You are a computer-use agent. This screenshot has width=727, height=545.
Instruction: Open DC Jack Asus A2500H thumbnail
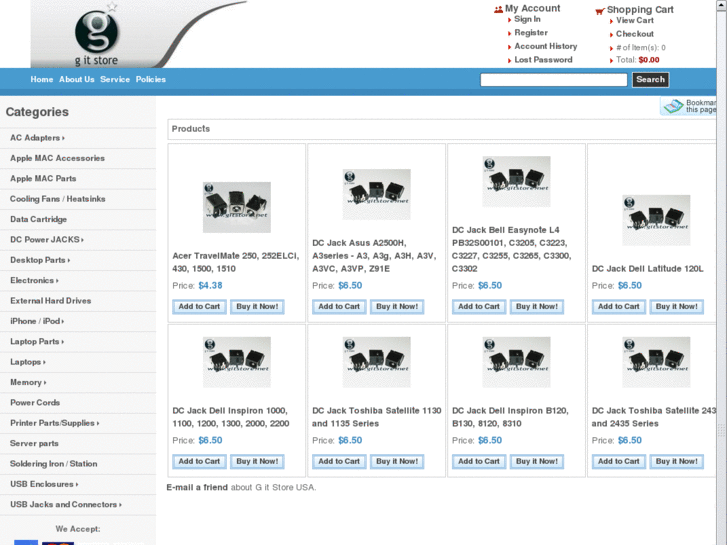pyautogui.click(x=376, y=194)
